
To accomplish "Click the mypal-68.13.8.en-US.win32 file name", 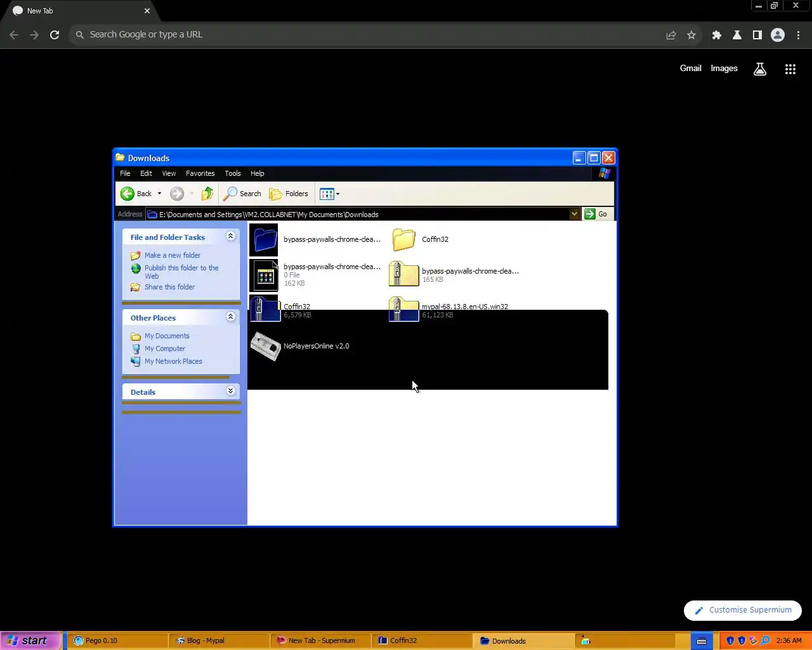I will 465,306.
